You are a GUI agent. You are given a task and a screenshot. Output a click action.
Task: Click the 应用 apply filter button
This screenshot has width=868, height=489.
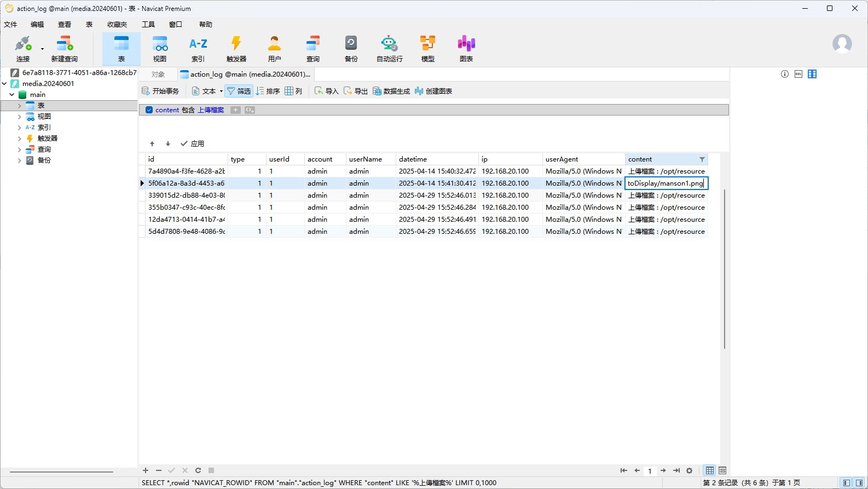point(193,144)
